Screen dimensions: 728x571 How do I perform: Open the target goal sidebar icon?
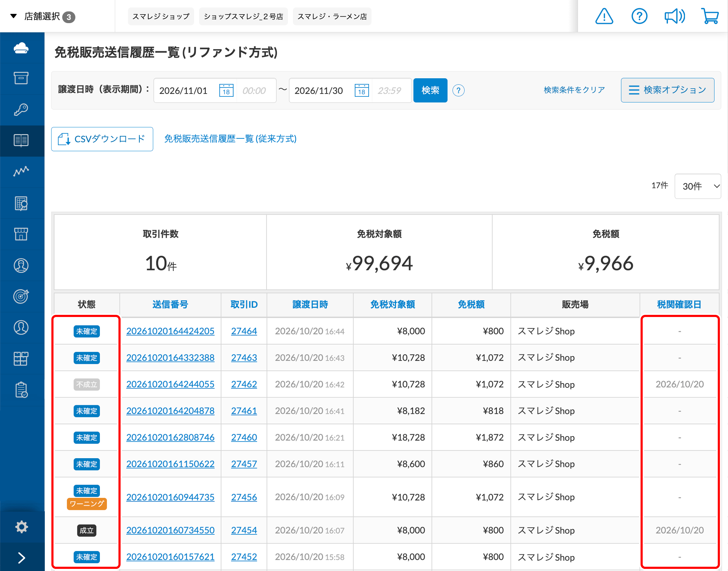click(21, 296)
